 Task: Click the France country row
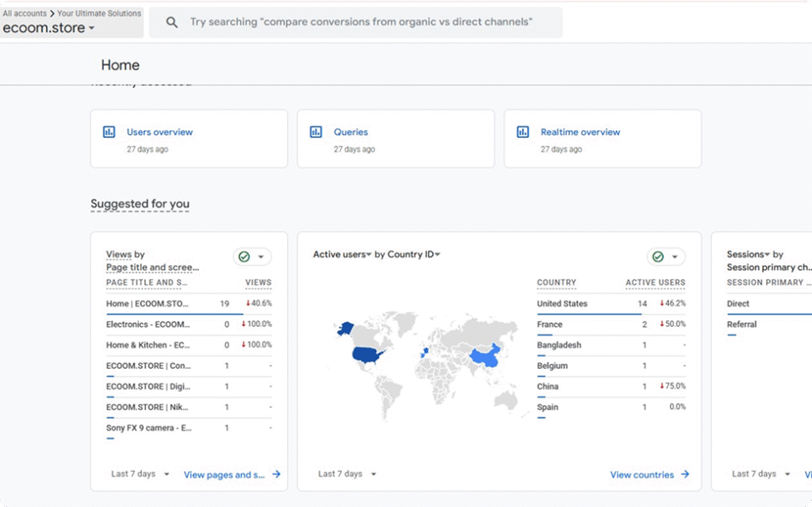tap(611, 325)
